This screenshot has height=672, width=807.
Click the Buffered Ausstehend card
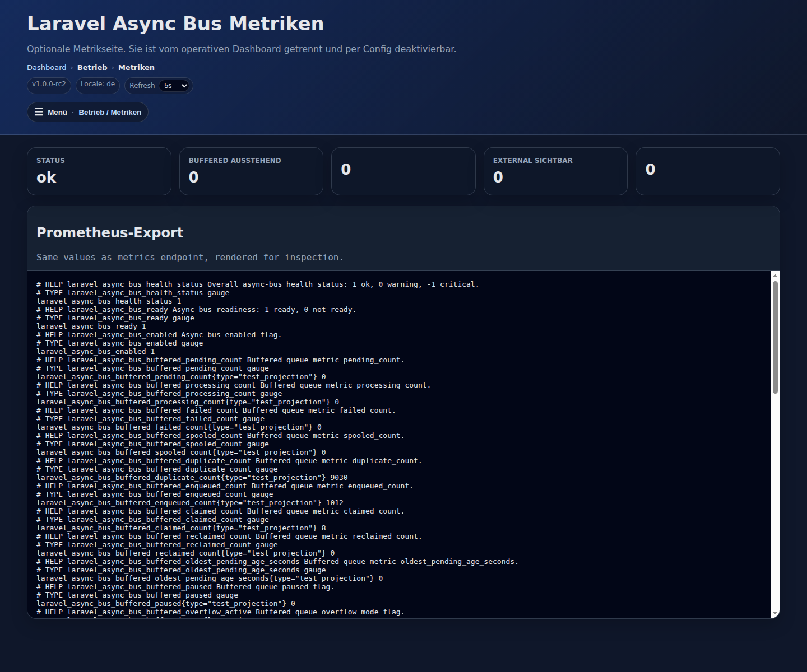point(251,171)
